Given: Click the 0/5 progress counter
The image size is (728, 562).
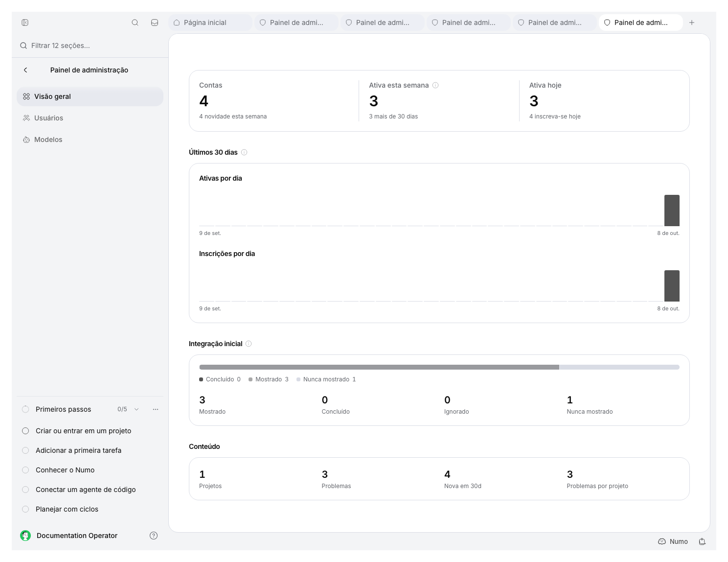Looking at the screenshot, I should 122,409.
